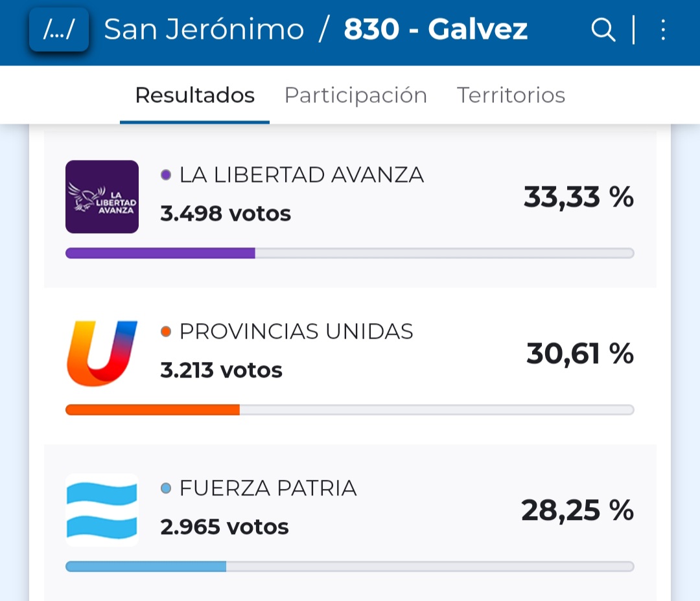The width and height of the screenshot is (700, 601).
Task: Click the orange dot beside Provincias Unidas
Action: [166, 332]
